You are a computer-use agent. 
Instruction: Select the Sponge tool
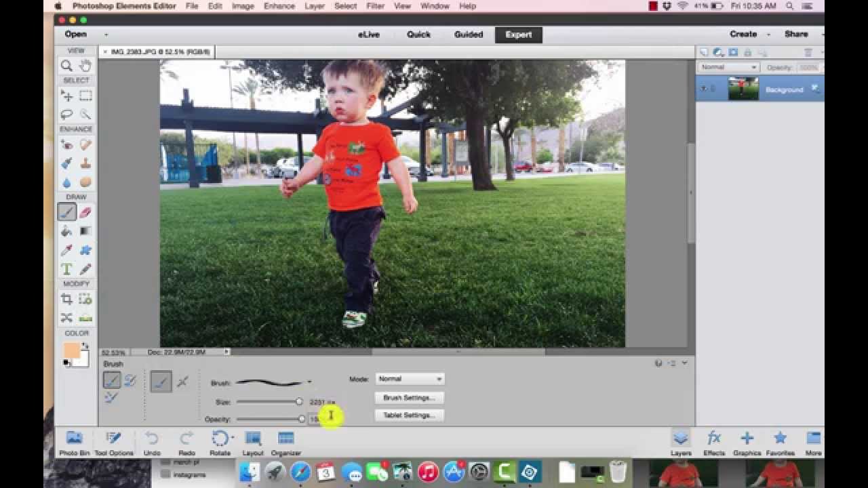coord(85,182)
